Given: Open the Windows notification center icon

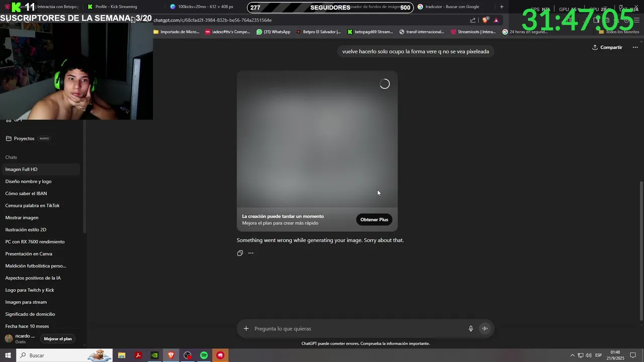Looking at the screenshot, I should (x=633, y=355).
